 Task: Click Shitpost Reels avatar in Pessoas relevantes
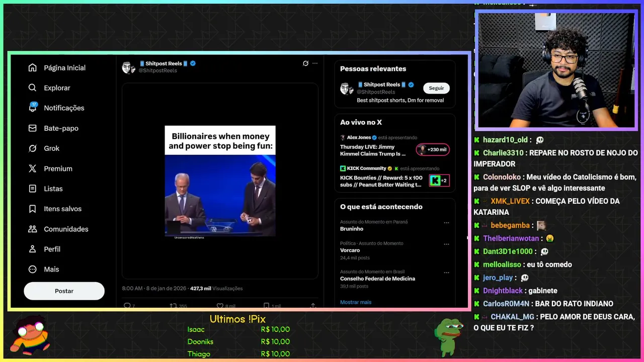coord(347,88)
